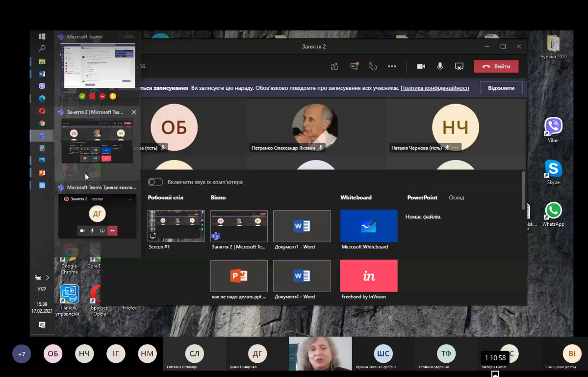Expand the +7 additional participants bubble

(x=22, y=354)
